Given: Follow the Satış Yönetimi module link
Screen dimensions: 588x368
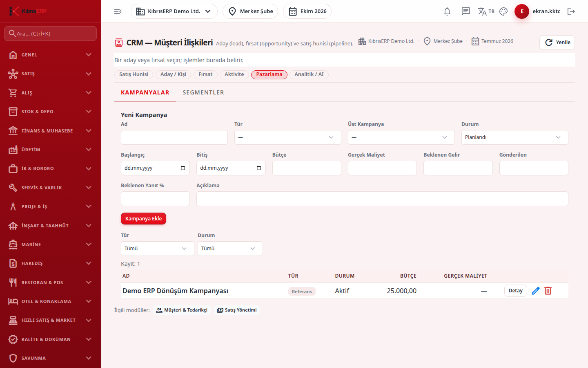Looking at the screenshot, I should (x=237, y=310).
